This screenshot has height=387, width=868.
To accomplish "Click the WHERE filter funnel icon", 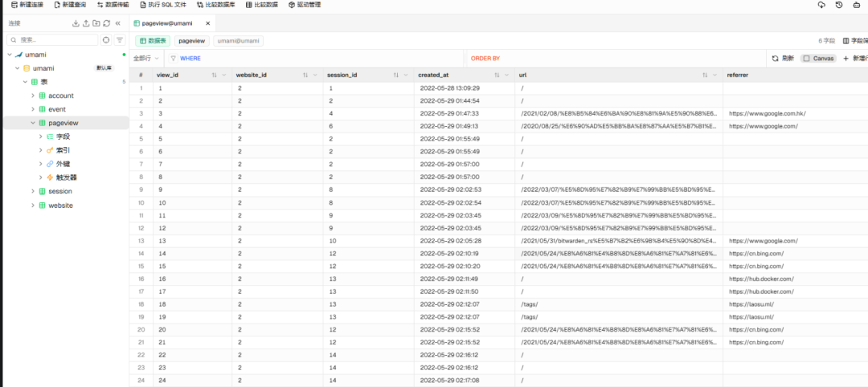I will pos(174,58).
